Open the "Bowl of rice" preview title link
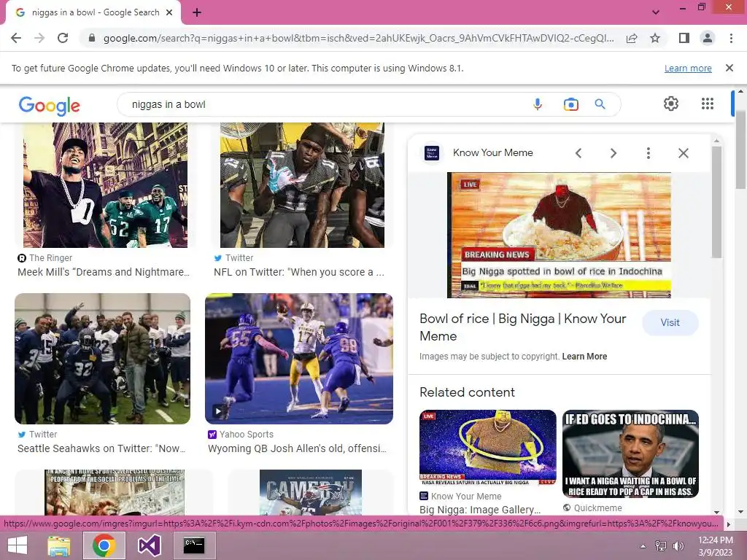Screen dimensions: 747x560 tap(522, 327)
